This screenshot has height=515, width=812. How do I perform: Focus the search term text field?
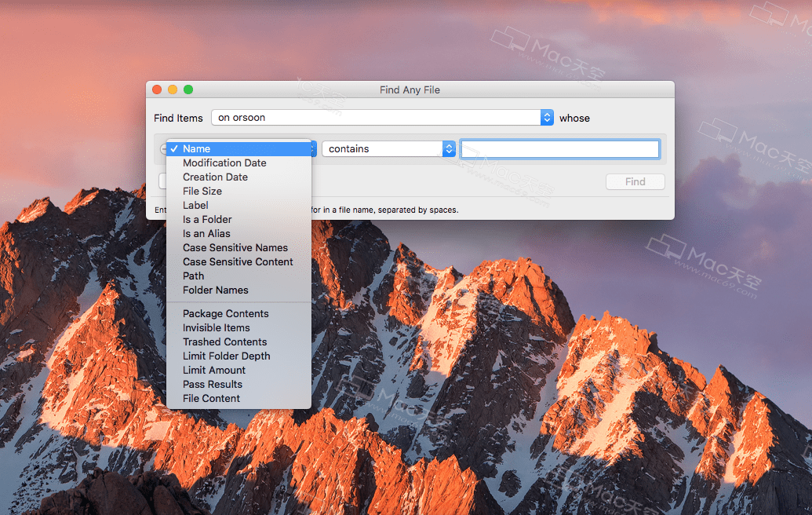560,149
